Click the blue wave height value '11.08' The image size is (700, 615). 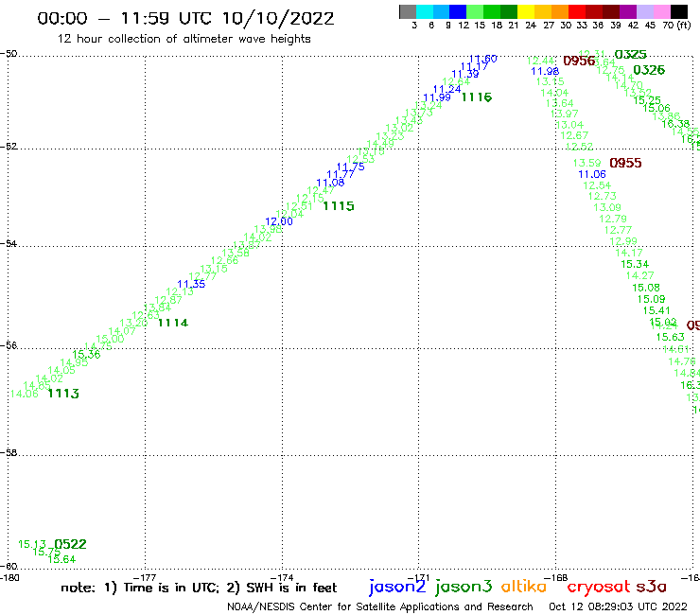[x=330, y=183]
